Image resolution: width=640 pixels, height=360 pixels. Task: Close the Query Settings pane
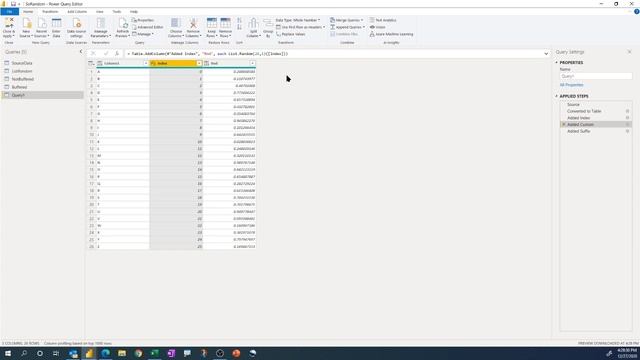coord(629,52)
